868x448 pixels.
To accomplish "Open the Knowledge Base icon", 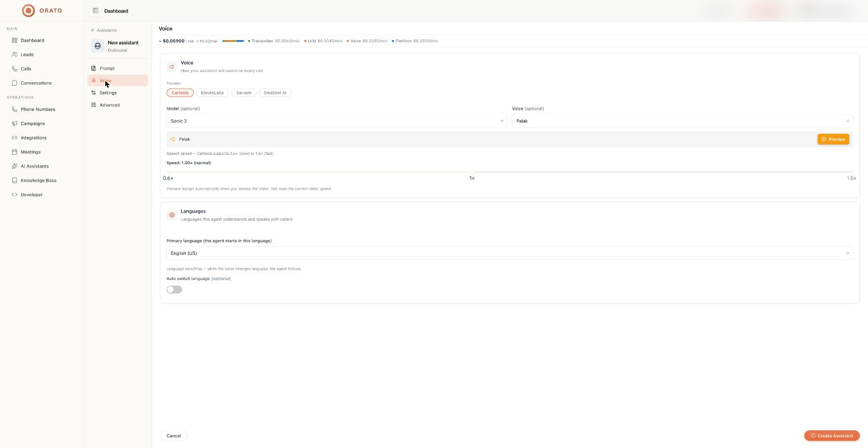I will (x=14, y=181).
